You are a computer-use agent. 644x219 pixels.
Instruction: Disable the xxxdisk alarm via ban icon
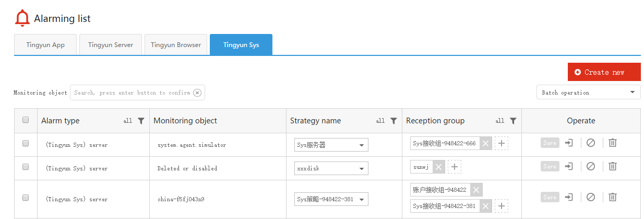tap(591, 166)
